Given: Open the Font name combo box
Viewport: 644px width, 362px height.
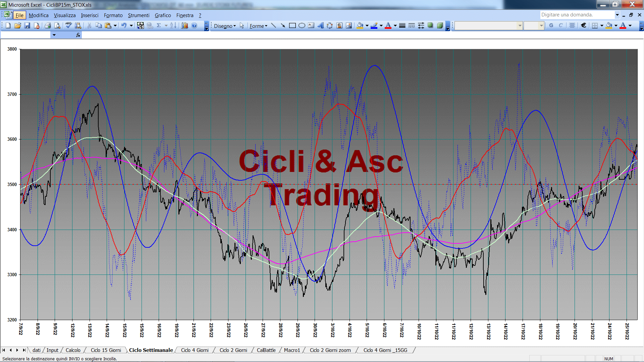Looking at the screenshot, I should 489,25.
